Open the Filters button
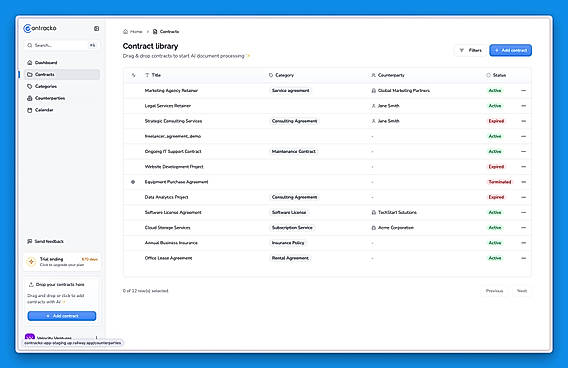 471,50
